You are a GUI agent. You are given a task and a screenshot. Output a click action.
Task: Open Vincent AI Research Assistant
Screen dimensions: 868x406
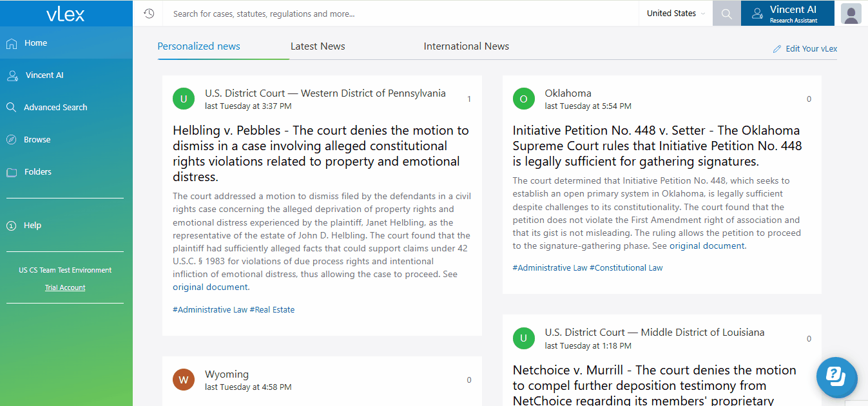pos(787,14)
